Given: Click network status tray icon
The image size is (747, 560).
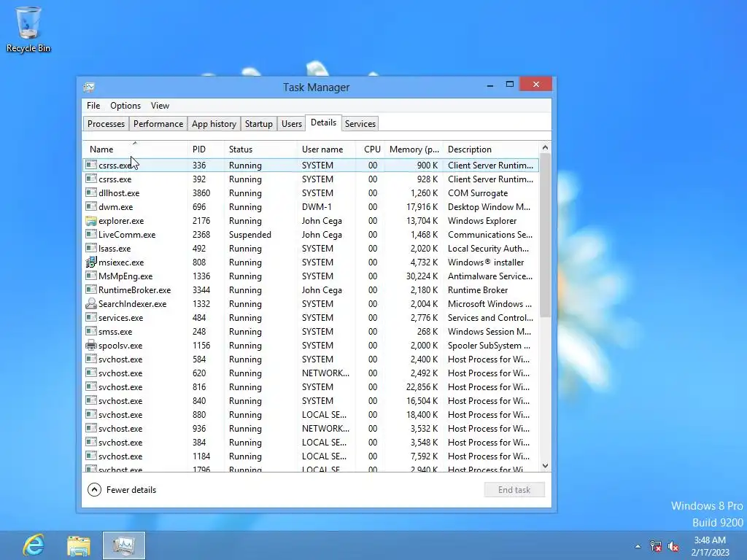Looking at the screenshot, I should click(656, 546).
